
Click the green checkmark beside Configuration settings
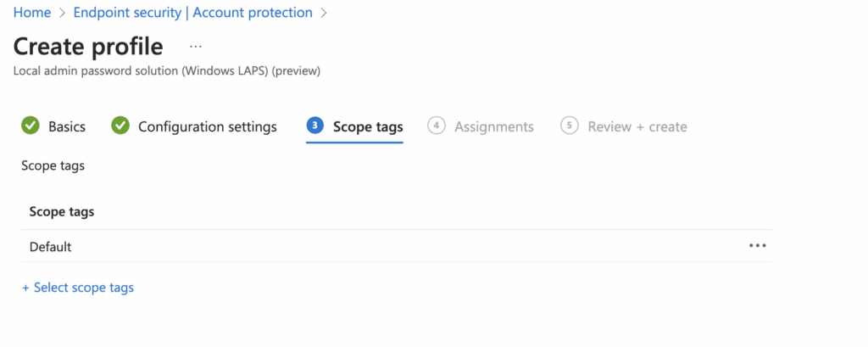pos(120,126)
